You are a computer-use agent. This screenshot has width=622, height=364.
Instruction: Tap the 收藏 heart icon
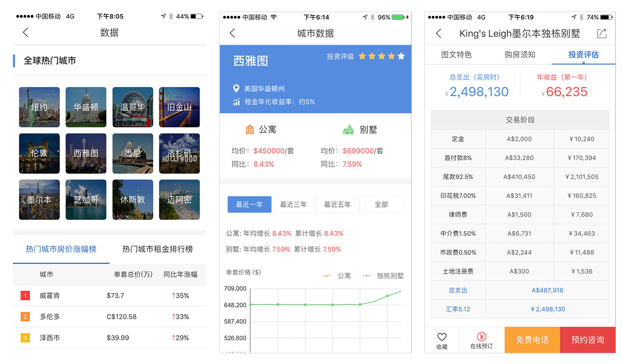click(x=441, y=337)
